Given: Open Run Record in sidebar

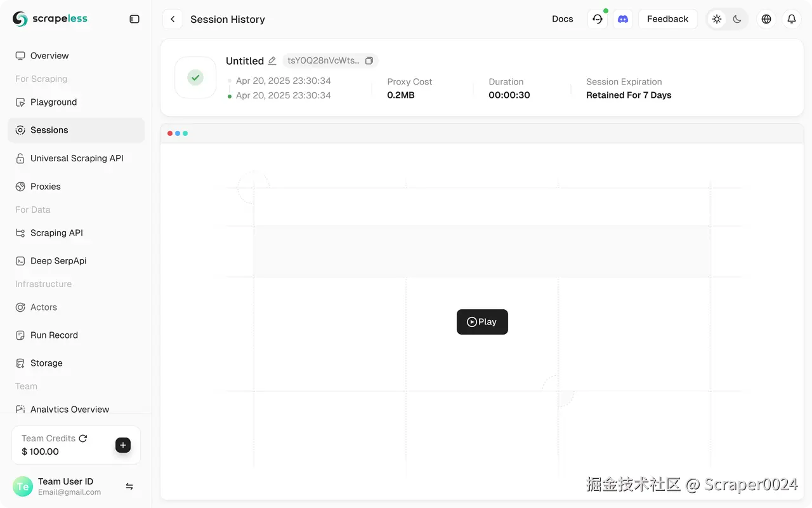Looking at the screenshot, I should (76, 335).
